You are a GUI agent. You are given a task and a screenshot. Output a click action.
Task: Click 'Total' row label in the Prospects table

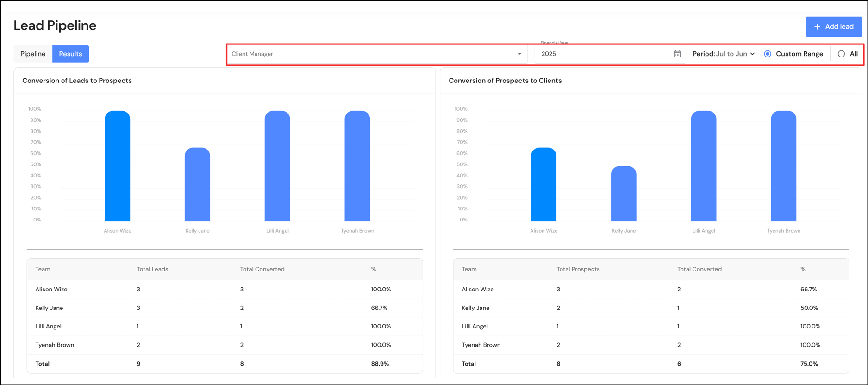coord(468,364)
